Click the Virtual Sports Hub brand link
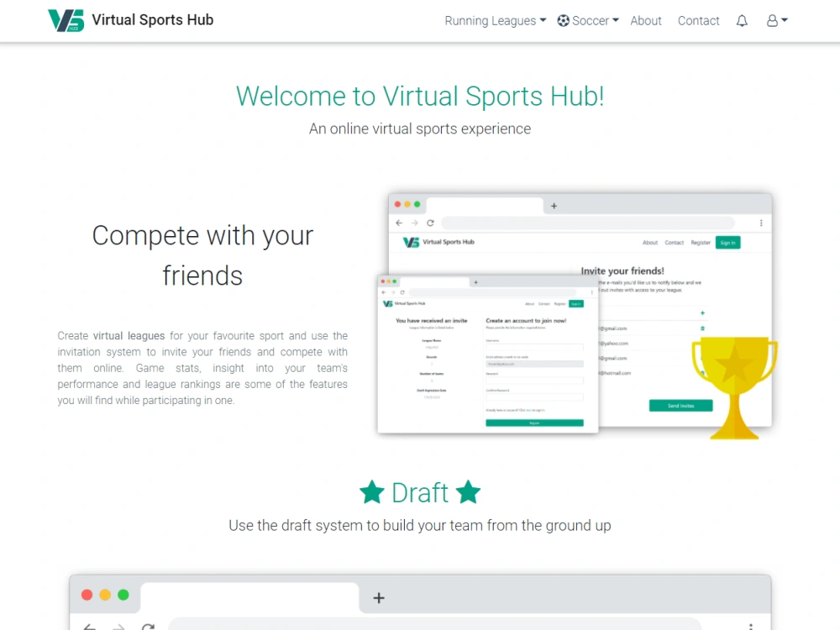The width and height of the screenshot is (840, 630). 153,19
